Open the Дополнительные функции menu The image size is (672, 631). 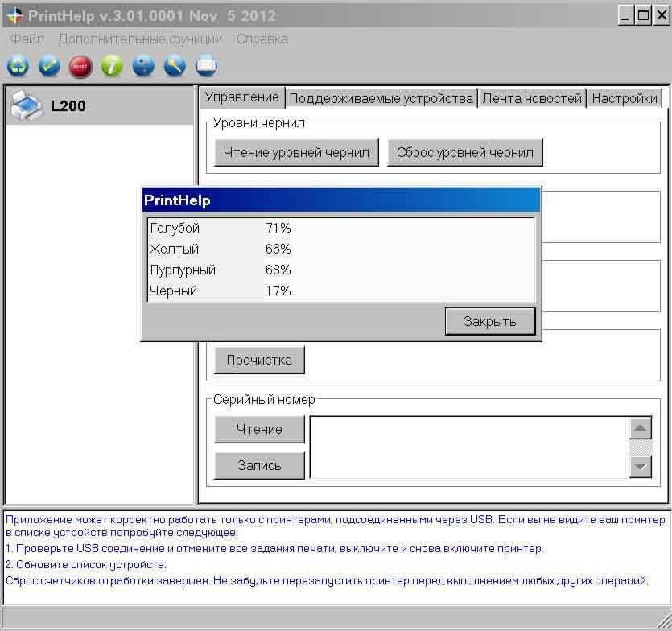(x=140, y=39)
